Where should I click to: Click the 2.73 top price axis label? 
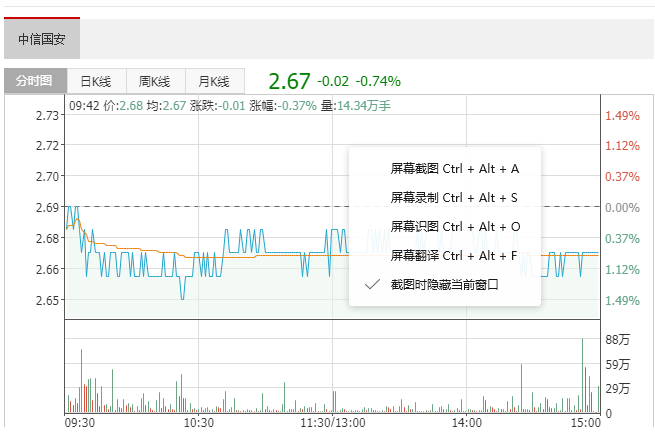pos(46,115)
